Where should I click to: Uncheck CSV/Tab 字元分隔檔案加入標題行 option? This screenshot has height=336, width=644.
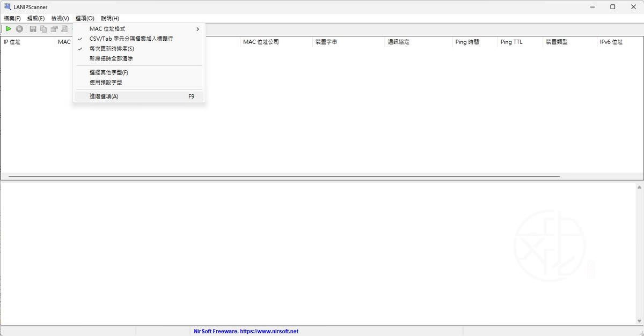coord(131,39)
